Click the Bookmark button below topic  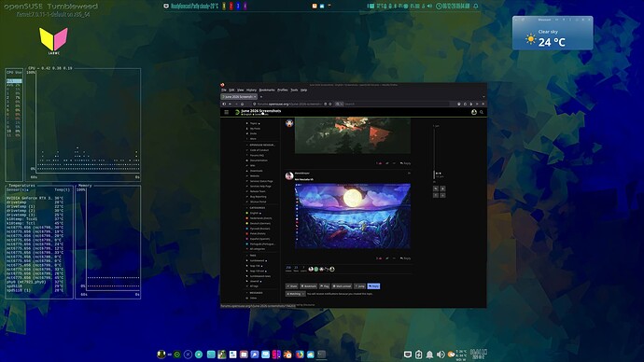(x=308, y=286)
